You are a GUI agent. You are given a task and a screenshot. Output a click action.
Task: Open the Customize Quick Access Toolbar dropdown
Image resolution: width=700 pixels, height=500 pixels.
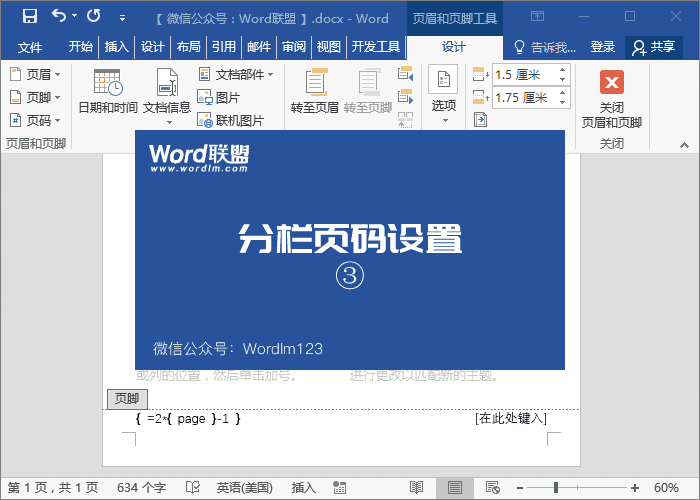coord(122,18)
